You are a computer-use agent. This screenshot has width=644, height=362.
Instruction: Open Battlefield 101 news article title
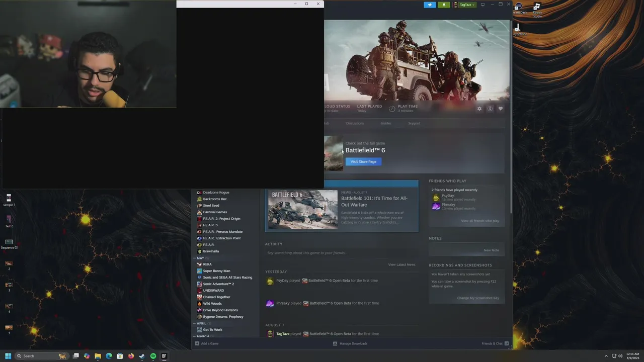tap(374, 201)
